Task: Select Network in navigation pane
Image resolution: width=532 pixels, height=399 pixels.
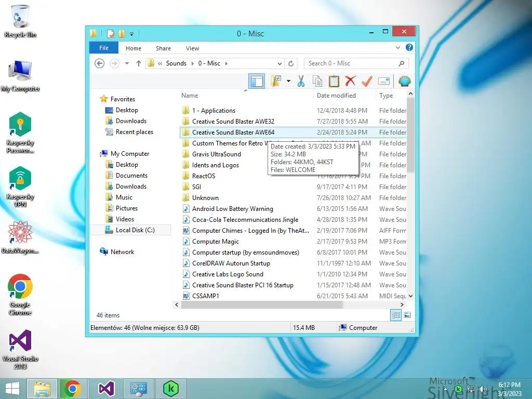Action: [x=122, y=252]
